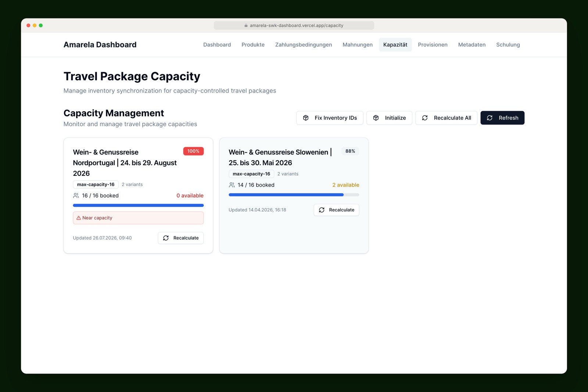
Task: Click people icon beside 16 / 16 booked
Action: point(76,195)
